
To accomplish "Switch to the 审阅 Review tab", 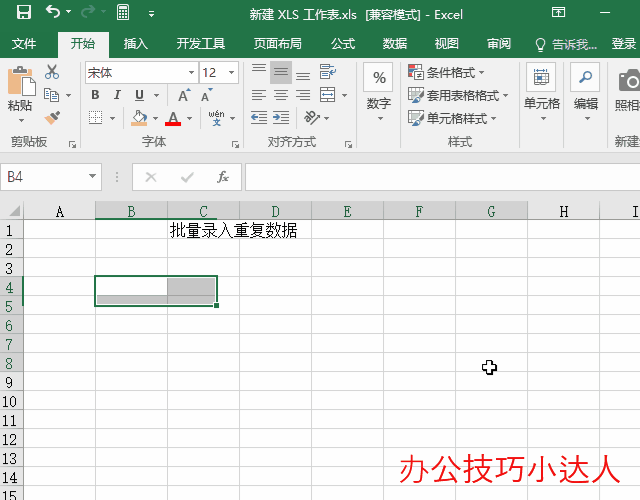I will click(499, 43).
